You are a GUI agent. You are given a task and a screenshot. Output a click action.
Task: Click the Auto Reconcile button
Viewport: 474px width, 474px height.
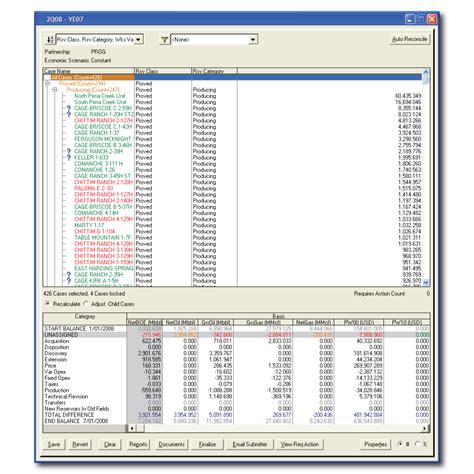(409, 39)
